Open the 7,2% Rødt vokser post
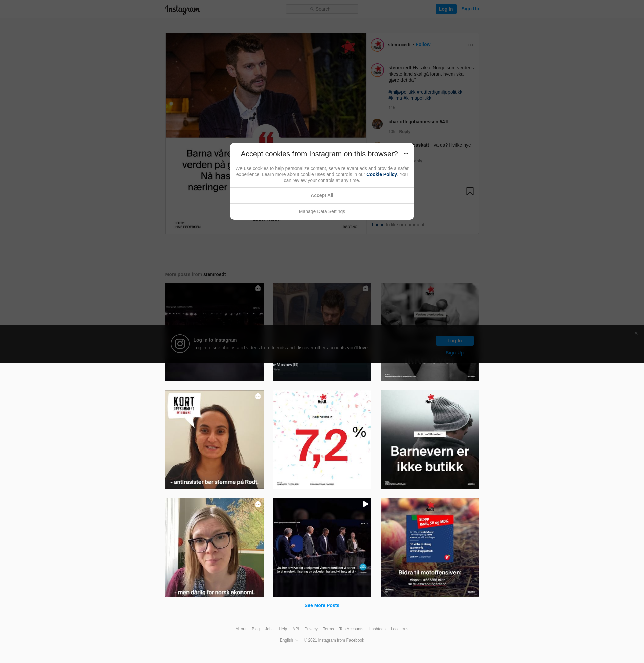This screenshot has height=663, width=644. coord(322,440)
